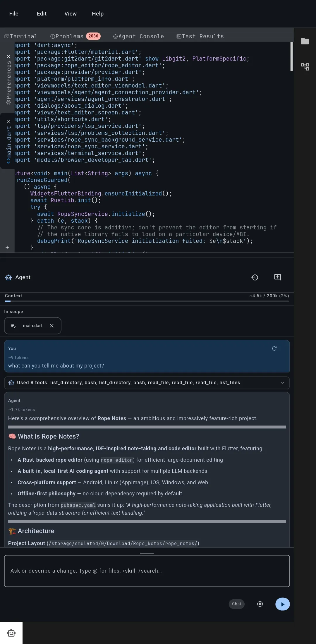Close the main.dart vertical tab
This screenshot has height=644, width=316.
click(8, 122)
